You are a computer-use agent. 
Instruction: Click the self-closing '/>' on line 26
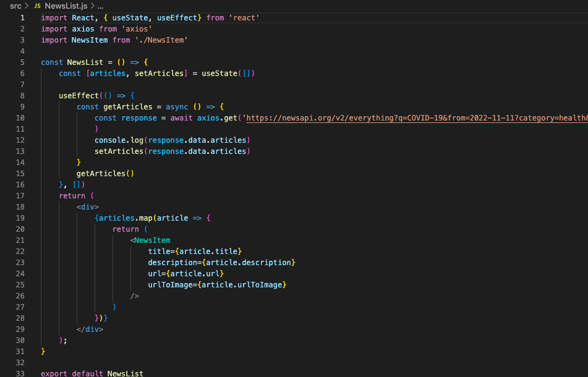[135, 296]
